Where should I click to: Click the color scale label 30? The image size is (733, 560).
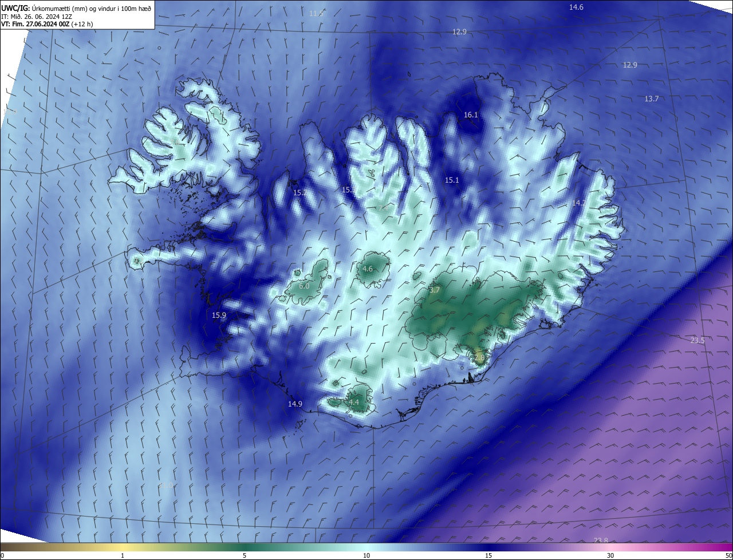pos(610,556)
